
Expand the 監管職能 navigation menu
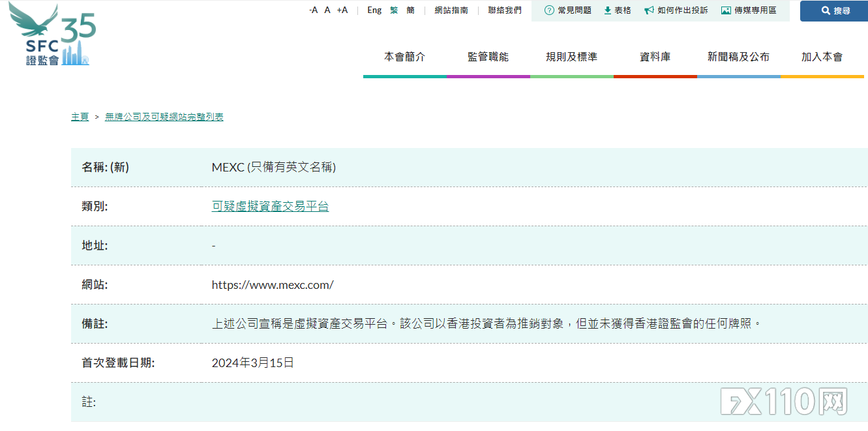point(488,57)
